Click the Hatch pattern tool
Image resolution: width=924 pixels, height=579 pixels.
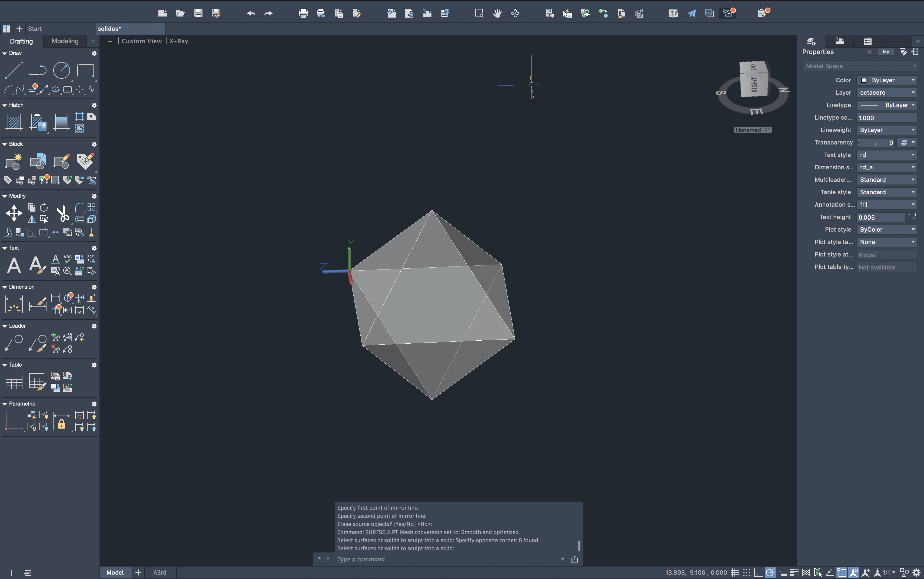14,123
